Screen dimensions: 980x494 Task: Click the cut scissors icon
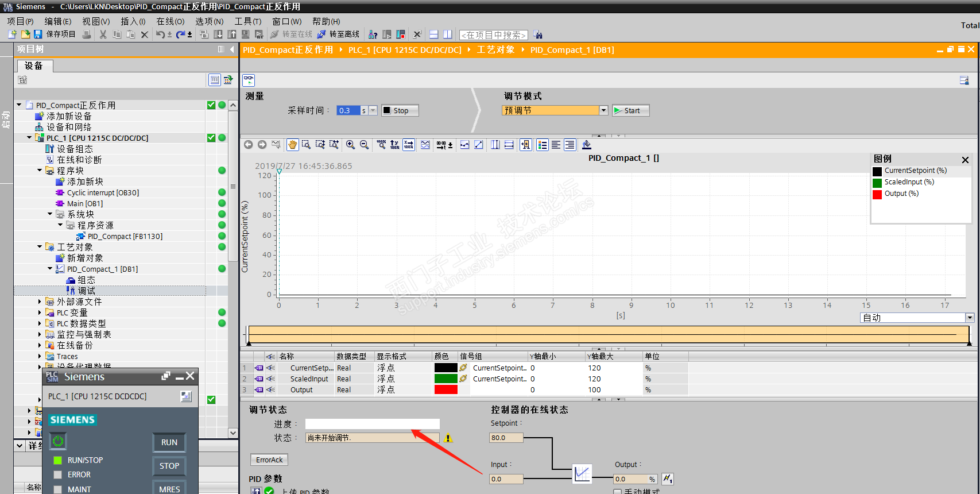[x=103, y=34]
